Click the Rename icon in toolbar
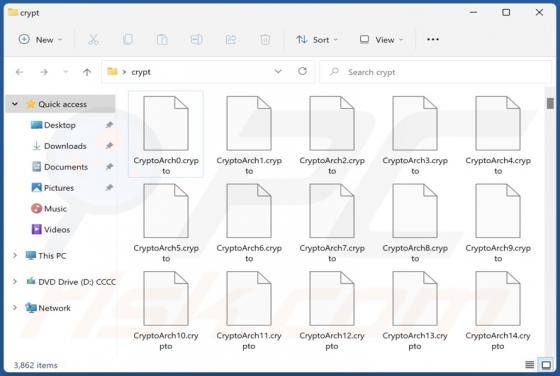The height and width of the screenshot is (376, 560). click(x=196, y=40)
